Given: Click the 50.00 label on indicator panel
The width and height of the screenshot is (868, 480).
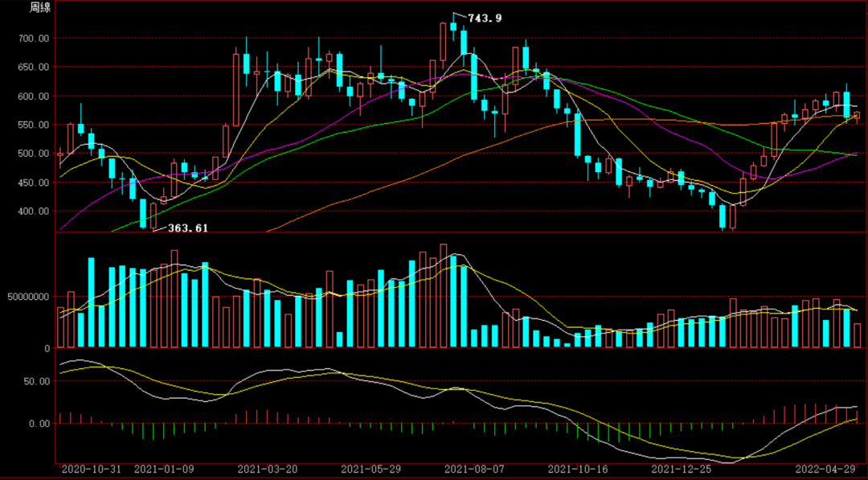Looking at the screenshot, I should [38, 381].
